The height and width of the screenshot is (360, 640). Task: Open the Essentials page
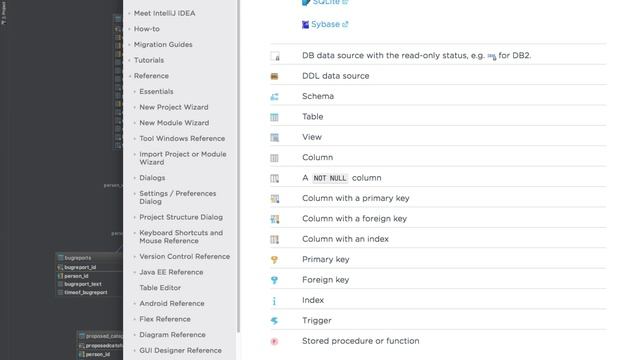pyautogui.click(x=156, y=91)
